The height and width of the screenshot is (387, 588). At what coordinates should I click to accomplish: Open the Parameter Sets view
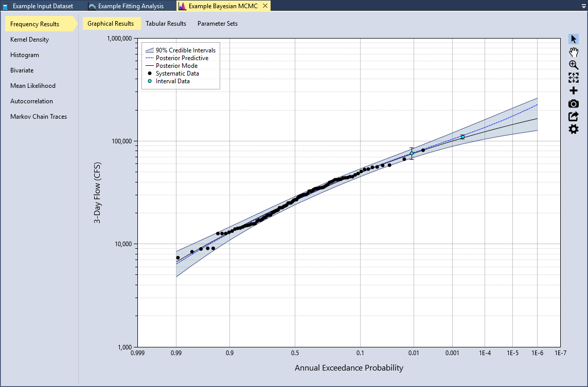click(218, 23)
